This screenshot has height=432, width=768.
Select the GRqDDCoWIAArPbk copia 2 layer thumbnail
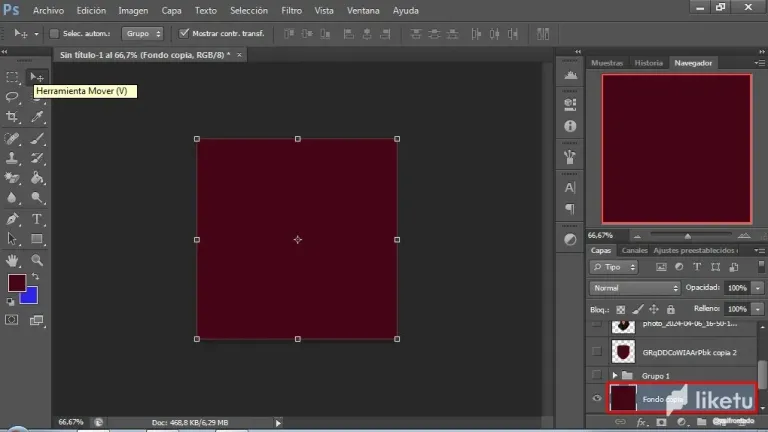click(x=623, y=352)
